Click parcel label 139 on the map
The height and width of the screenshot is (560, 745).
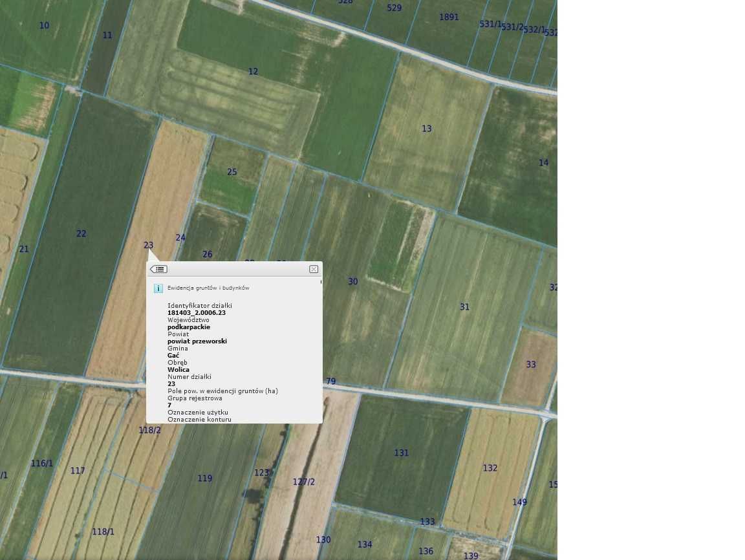(x=470, y=555)
